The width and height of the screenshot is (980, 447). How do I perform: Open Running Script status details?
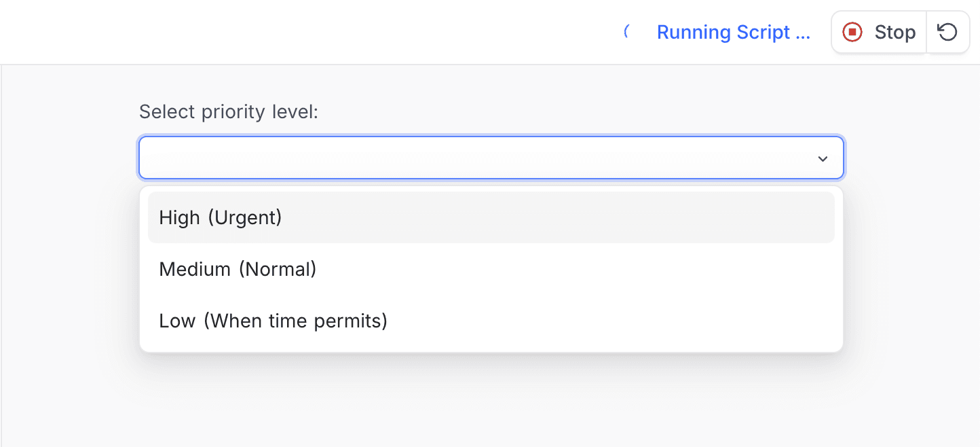(733, 31)
